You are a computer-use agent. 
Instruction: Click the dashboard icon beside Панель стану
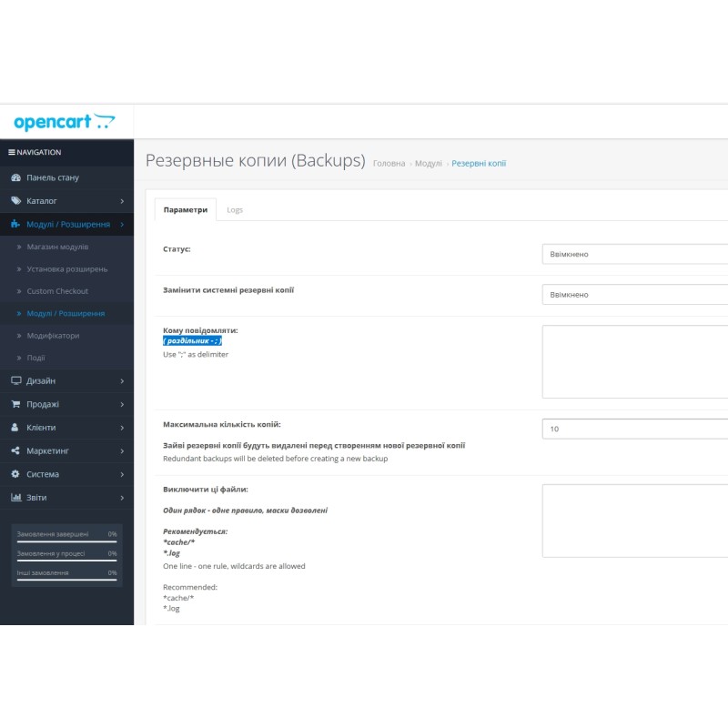[15, 177]
